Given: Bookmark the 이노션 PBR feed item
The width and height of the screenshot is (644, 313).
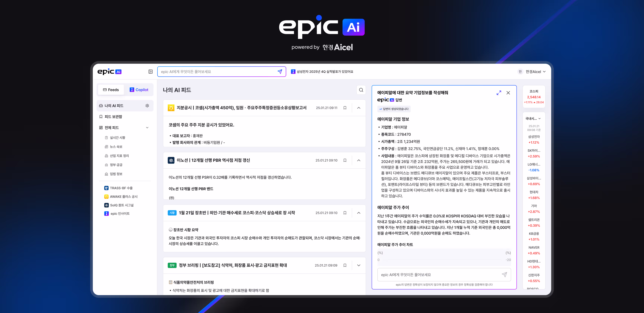Looking at the screenshot, I should [345, 160].
